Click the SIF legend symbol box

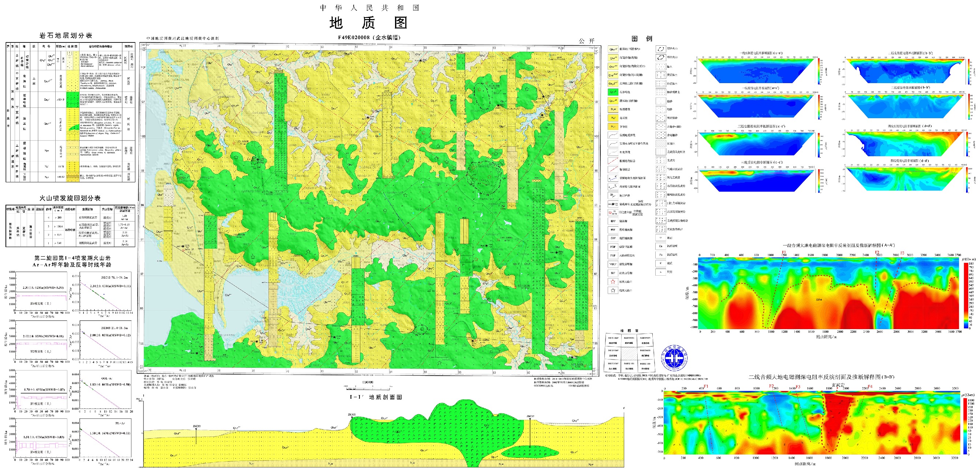[x=613, y=273]
